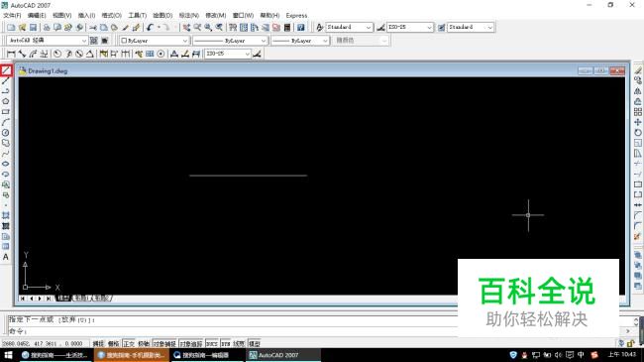Select the Spline tool
Image resolution: width=644 pixels, height=362 pixels.
(x=5, y=154)
